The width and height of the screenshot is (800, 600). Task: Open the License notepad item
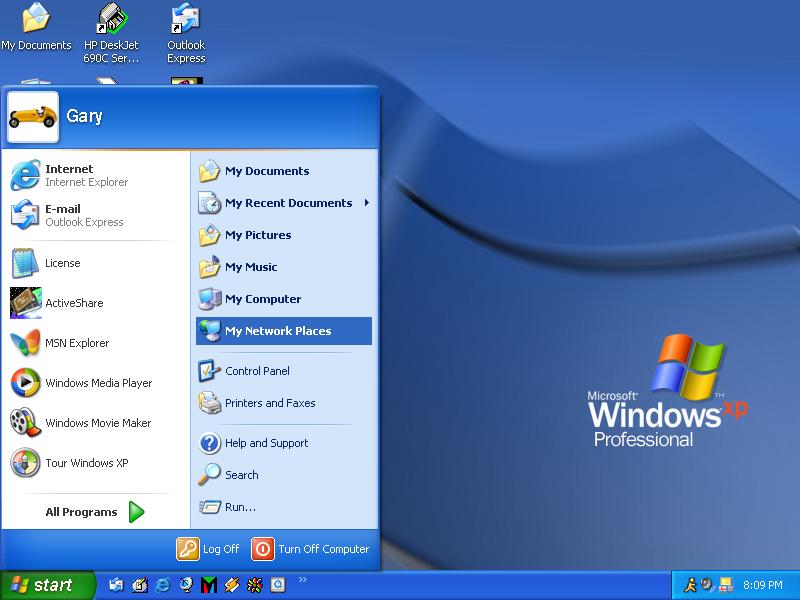click(95, 263)
